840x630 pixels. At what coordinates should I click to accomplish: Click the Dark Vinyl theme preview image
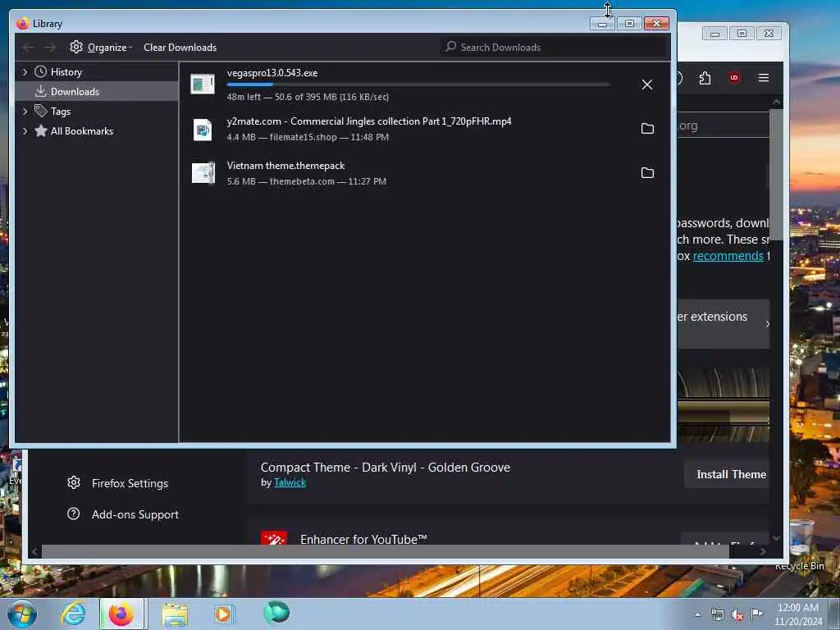click(724, 405)
